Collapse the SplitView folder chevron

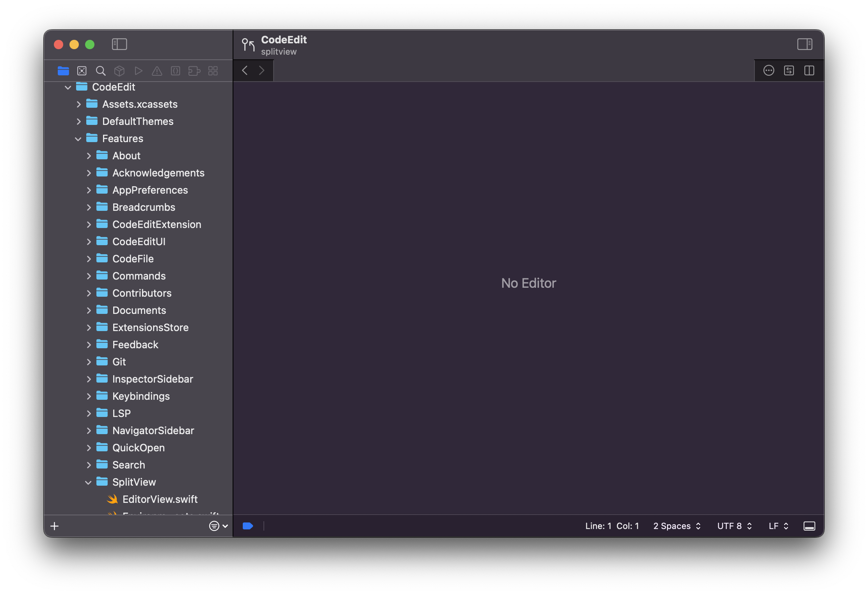88,483
